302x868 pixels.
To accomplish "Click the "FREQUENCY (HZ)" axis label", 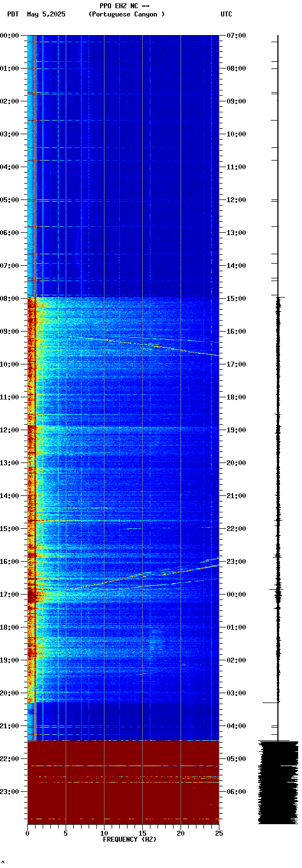I will point(130,839).
